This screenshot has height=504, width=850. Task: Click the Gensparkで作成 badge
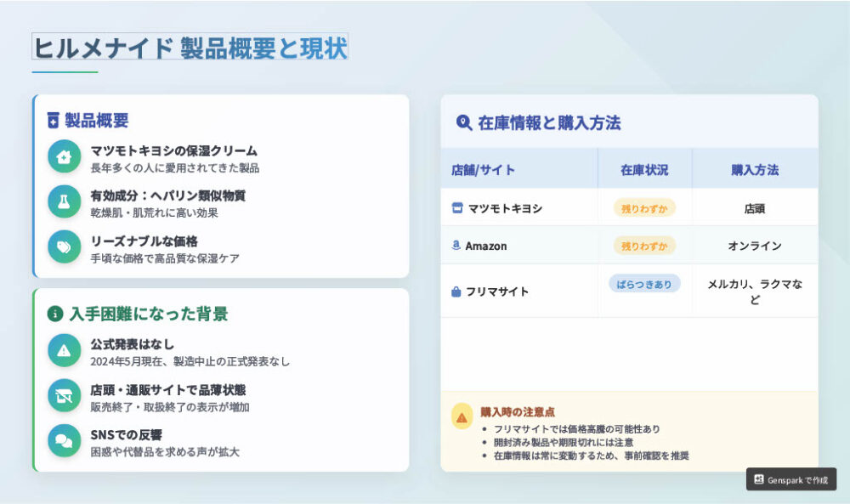(791, 479)
